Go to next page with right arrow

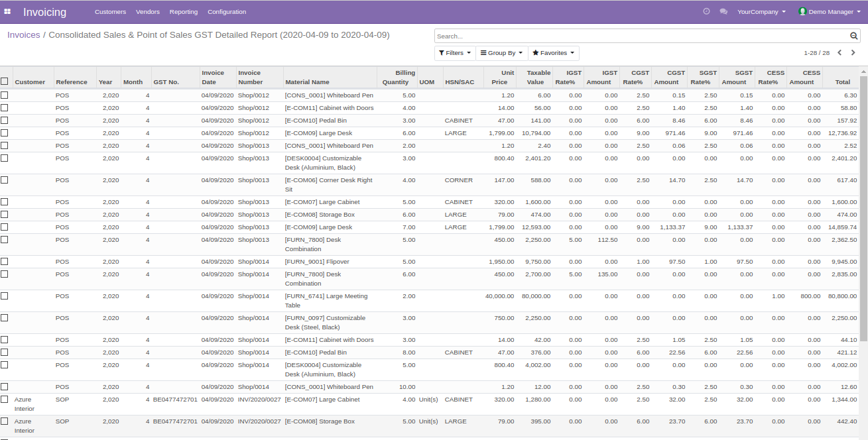tap(853, 52)
